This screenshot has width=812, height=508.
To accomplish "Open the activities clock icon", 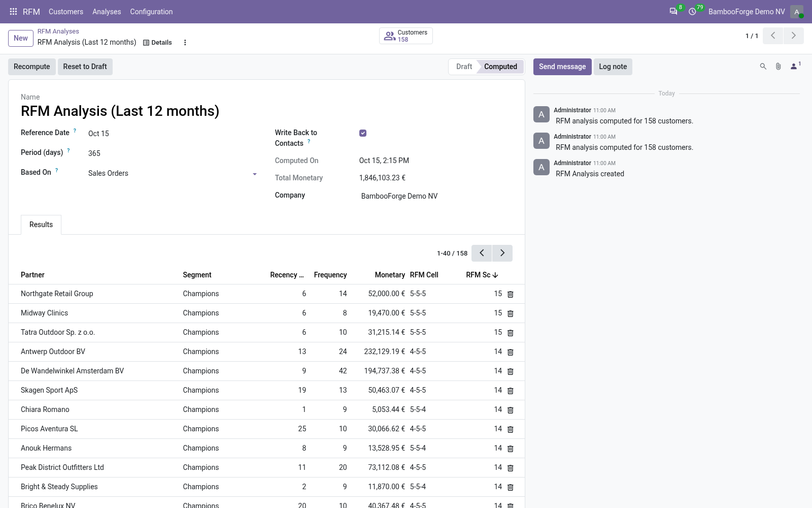I will click(692, 12).
